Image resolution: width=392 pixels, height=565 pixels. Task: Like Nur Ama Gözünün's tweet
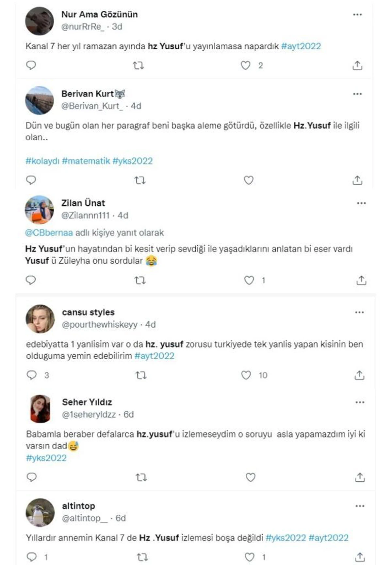point(245,66)
